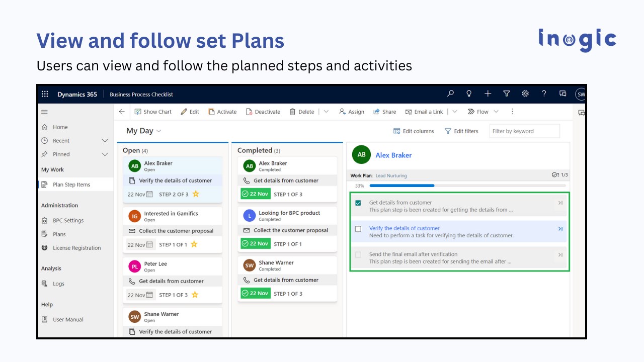Open the chat icon in top bar
The height and width of the screenshot is (362, 644).
(563, 94)
